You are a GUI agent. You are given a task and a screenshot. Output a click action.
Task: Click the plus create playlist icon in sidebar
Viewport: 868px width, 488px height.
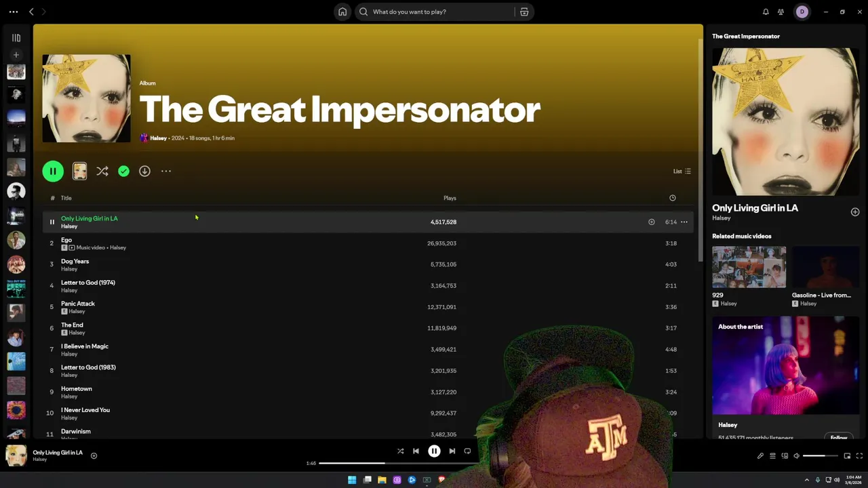pos(16,55)
